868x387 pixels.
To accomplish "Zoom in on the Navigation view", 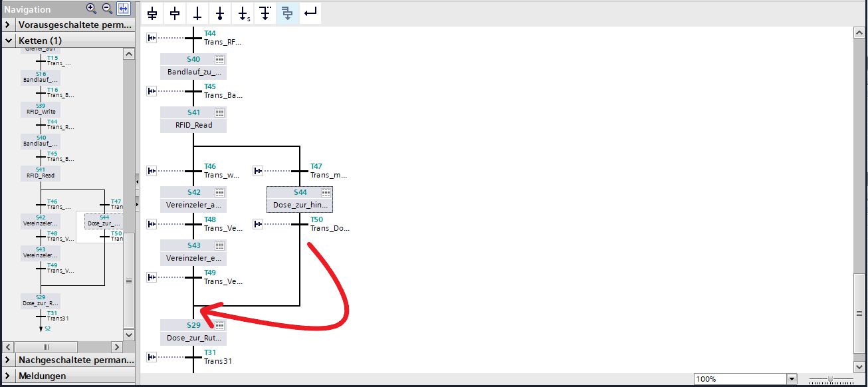I will click(x=92, y=9).
